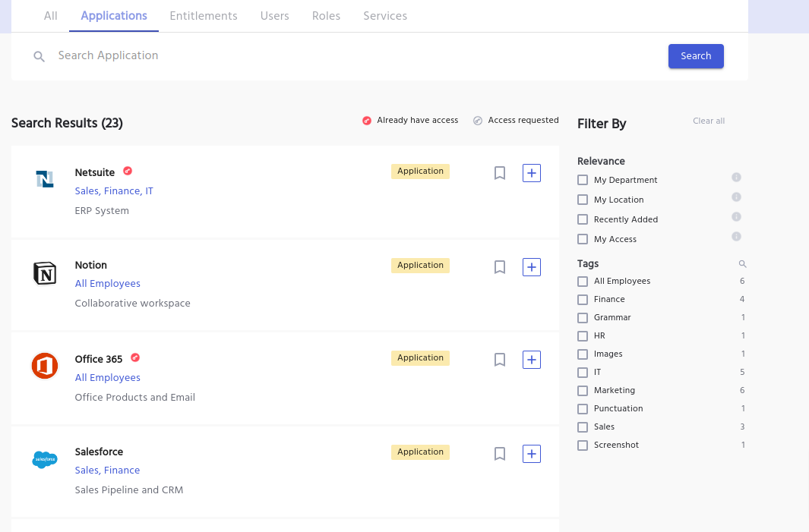Click the Netsuite logo thumbnail
809x532 pixels.
click(45, 179)
